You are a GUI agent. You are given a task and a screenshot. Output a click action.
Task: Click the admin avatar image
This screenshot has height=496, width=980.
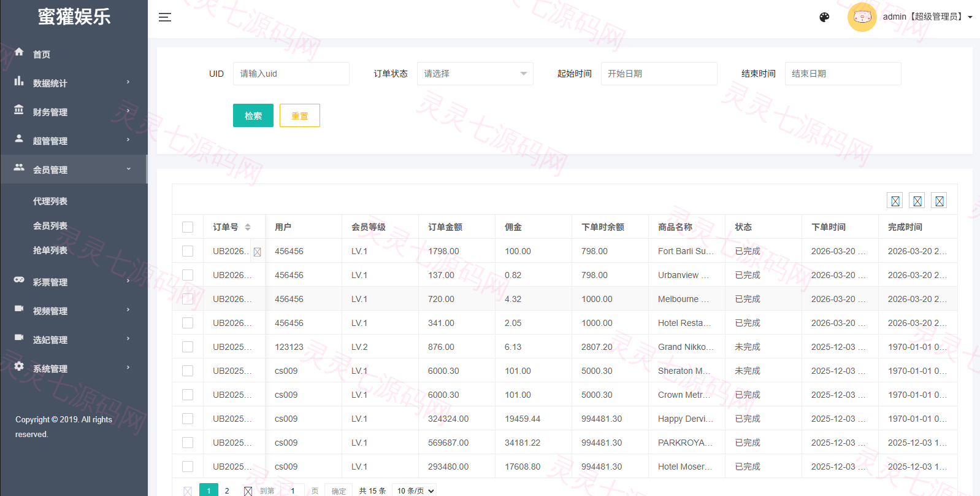click(862, 17)
